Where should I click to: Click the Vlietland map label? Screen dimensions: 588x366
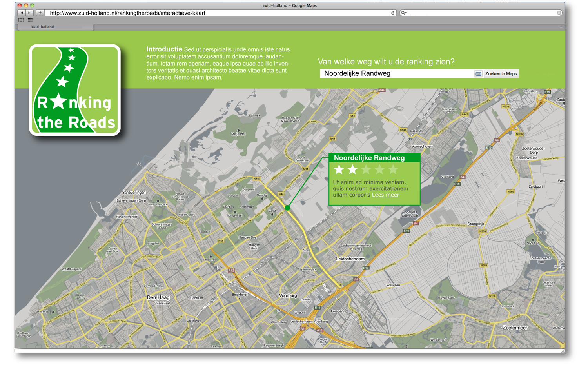(x=447, y=177)
